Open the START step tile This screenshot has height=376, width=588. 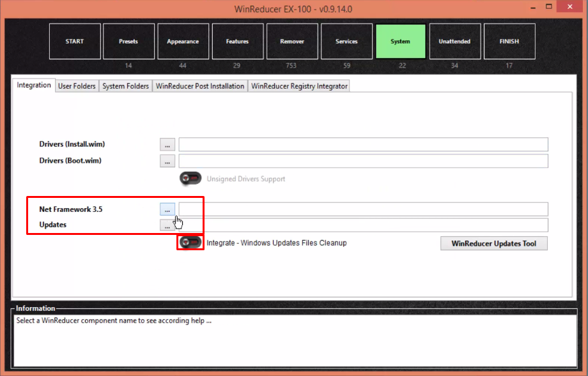pyautogui.click(x=75, y=41)
